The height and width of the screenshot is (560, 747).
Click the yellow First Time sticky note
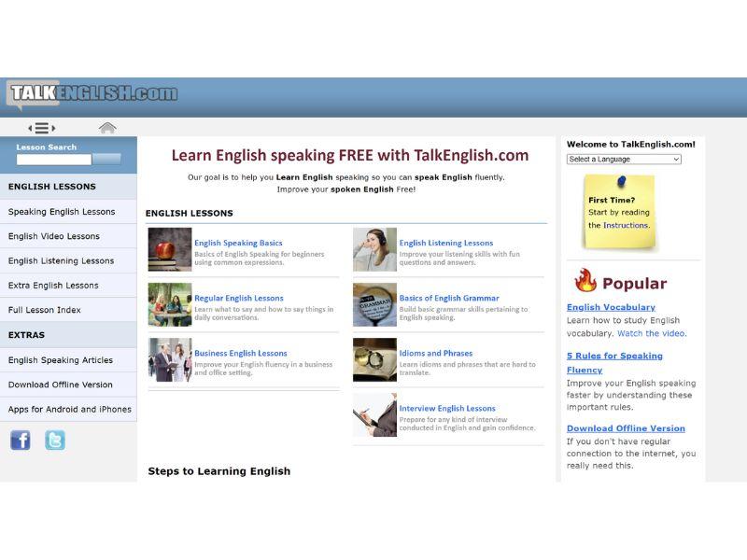pyautogui.click(x=619, y=213)
